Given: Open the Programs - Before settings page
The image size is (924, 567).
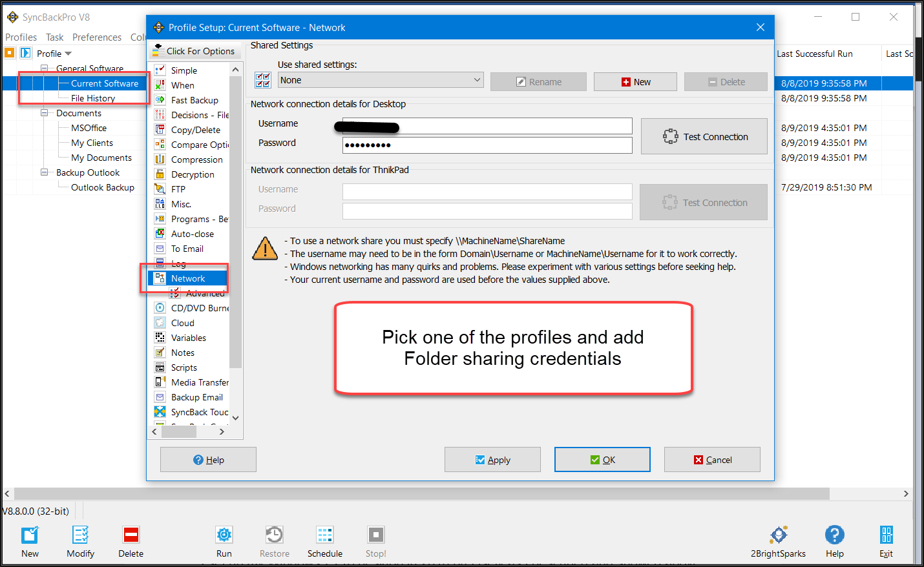Looking at the screenshot, I should pyautogui.click(x=200, y=219).
